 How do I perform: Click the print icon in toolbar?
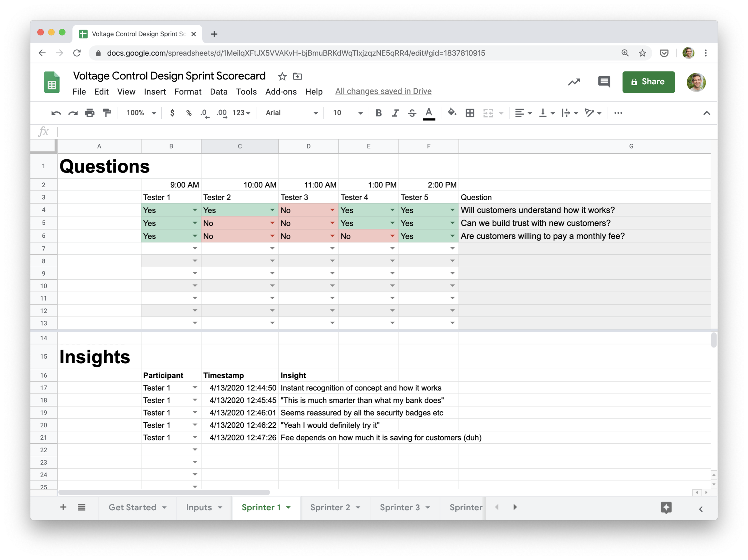pos(90,113)
